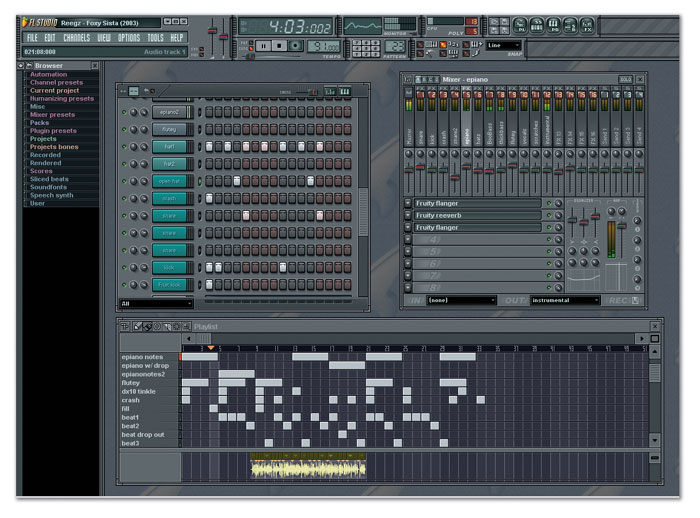Open the Playlist options menu icon
Screen dimensions: 700x518
coord(125,326)
